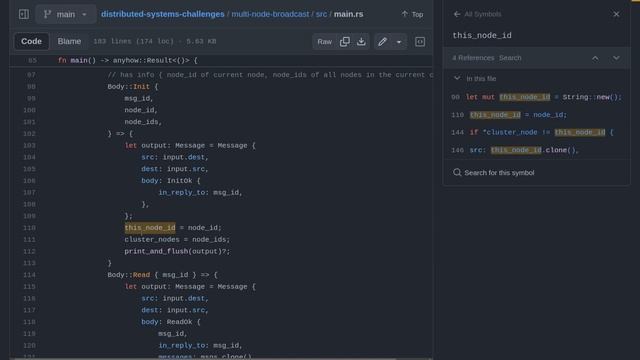Open more edit options dropdown arrow
The width and height of the screenshot is (640, 360).
click(399, 42)
